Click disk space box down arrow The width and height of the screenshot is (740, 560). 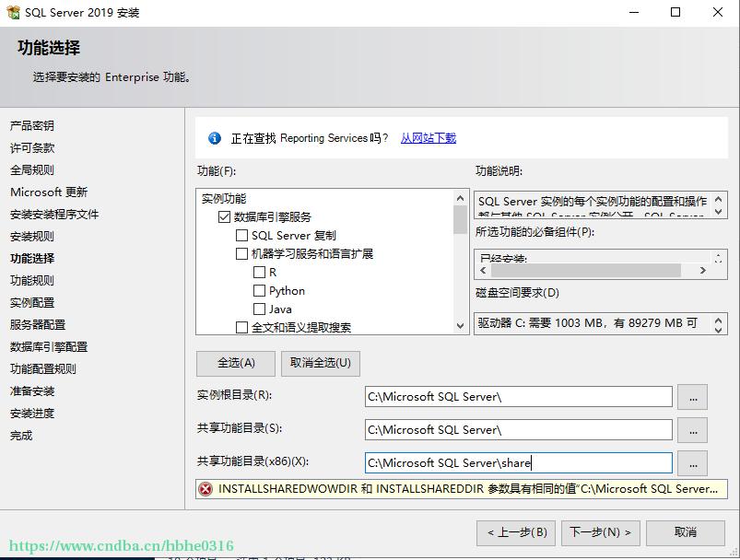click(718, 330)
